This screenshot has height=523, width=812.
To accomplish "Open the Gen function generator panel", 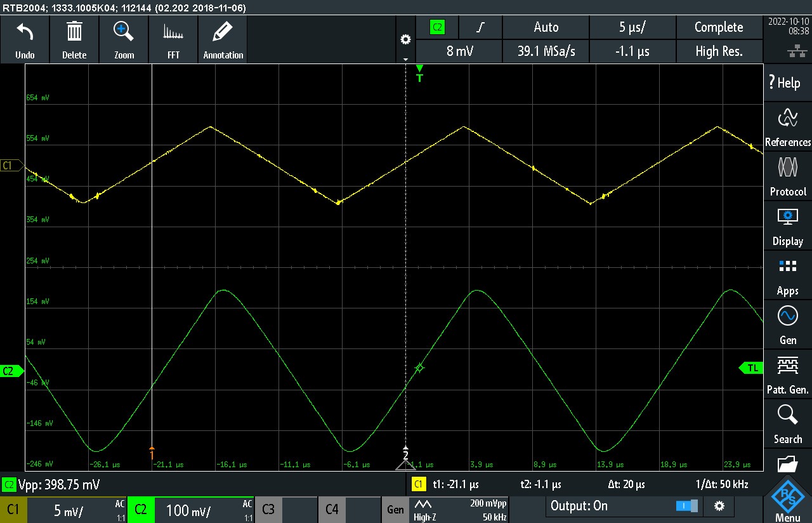I will [787, 325].
